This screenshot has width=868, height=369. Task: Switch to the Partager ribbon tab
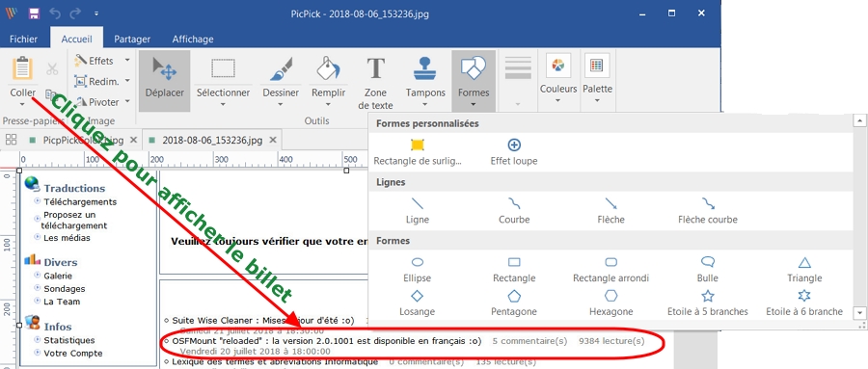(x=132, y=39)
